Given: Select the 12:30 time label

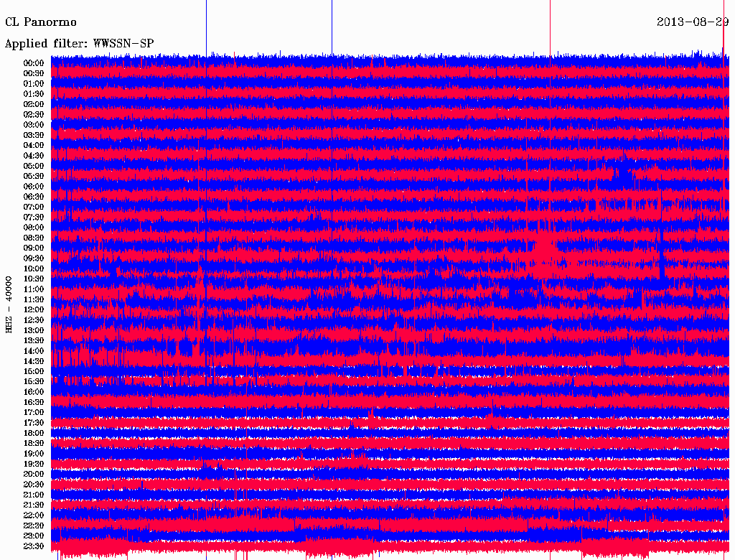Looking at the screenshot, I should click(x=34, y=320).
